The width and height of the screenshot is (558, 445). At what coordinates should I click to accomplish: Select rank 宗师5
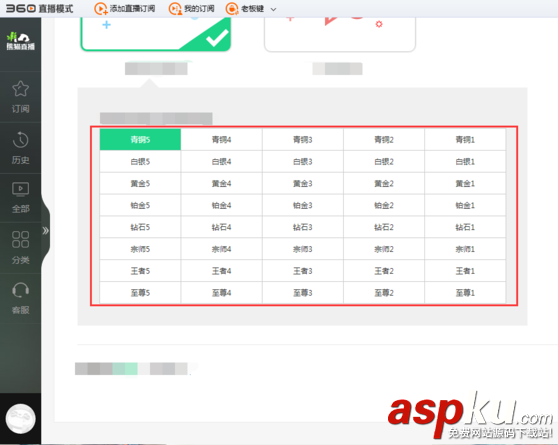[x=140, y=249]
